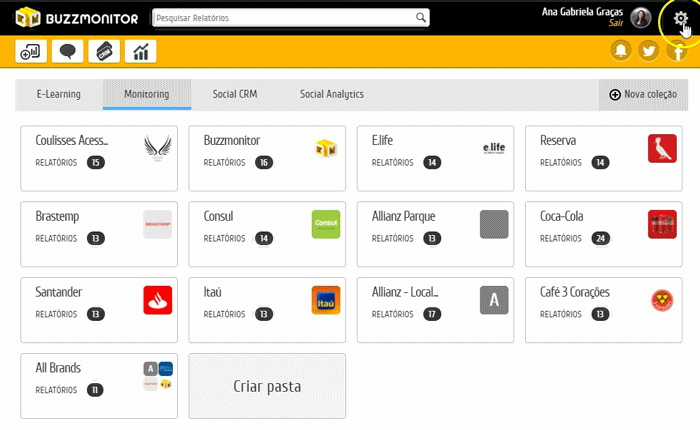Switch to the E-Learning tab
Image resolution: width=700 pixels, height=430 pixels.
tap(59, 94)
